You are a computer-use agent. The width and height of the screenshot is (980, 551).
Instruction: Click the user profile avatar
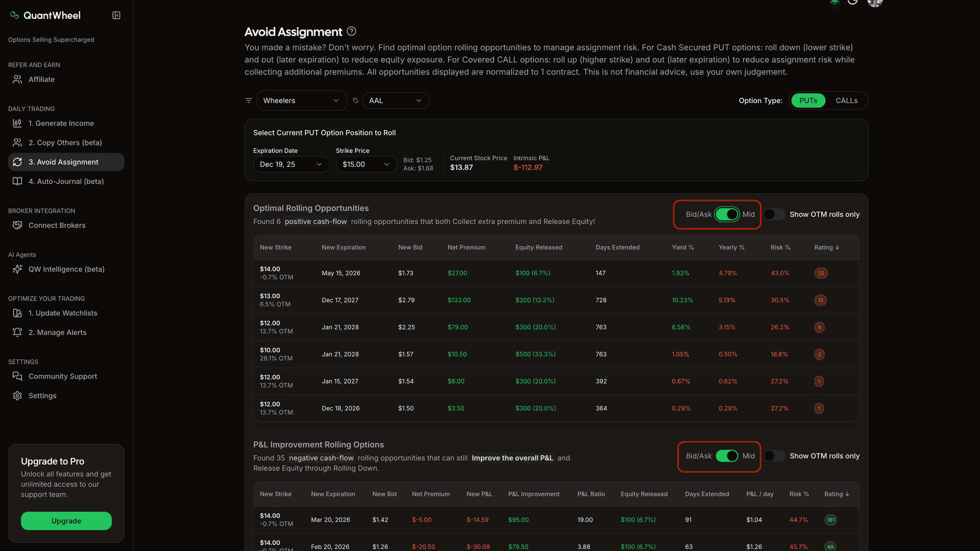875,4
